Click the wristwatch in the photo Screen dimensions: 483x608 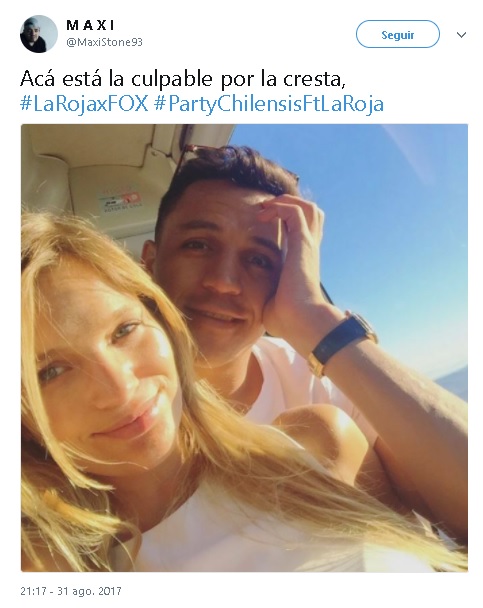coord(343,343)
